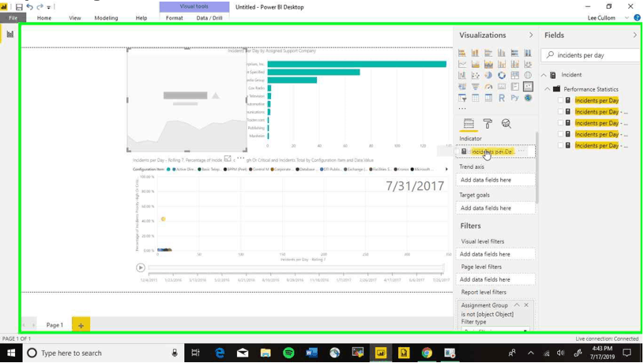Select the Funnel visual
Viewport: 644px width, 363px height.
(475, 87)
